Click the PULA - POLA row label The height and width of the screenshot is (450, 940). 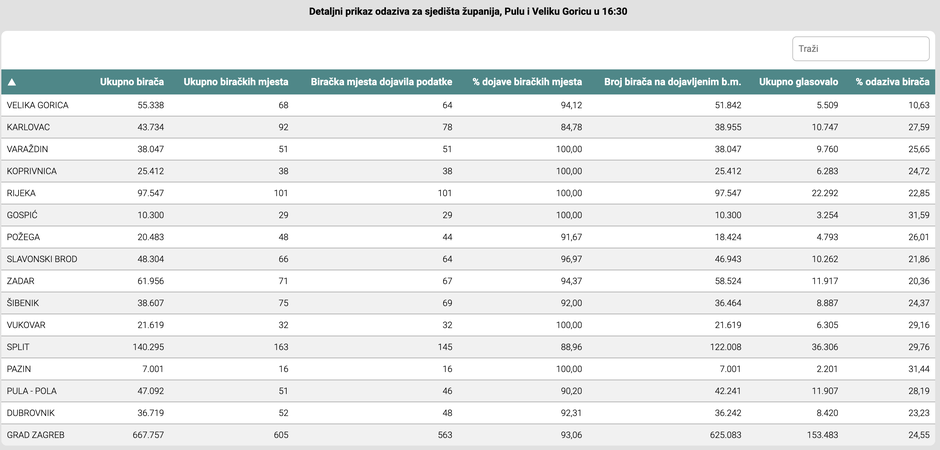click(32, 391)
